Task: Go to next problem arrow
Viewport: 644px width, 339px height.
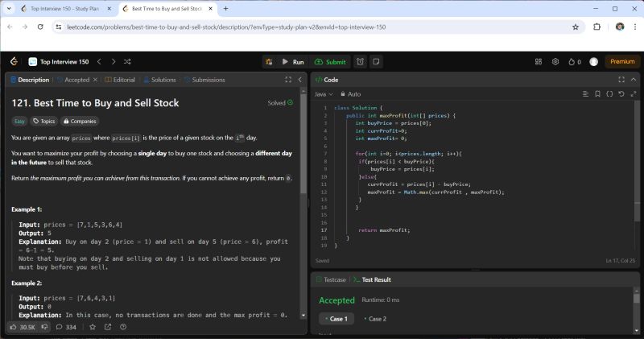Action: point(114,62)
